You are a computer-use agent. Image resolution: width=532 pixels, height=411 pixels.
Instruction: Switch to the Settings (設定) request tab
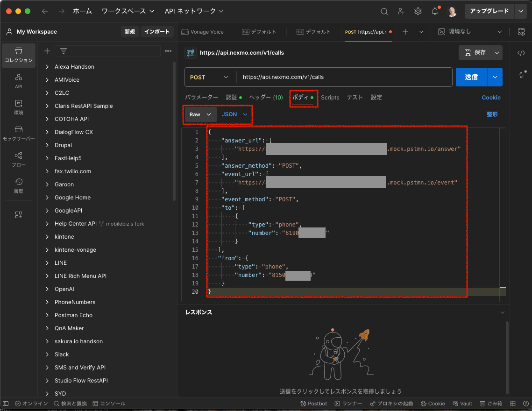(x=376, y=98)
